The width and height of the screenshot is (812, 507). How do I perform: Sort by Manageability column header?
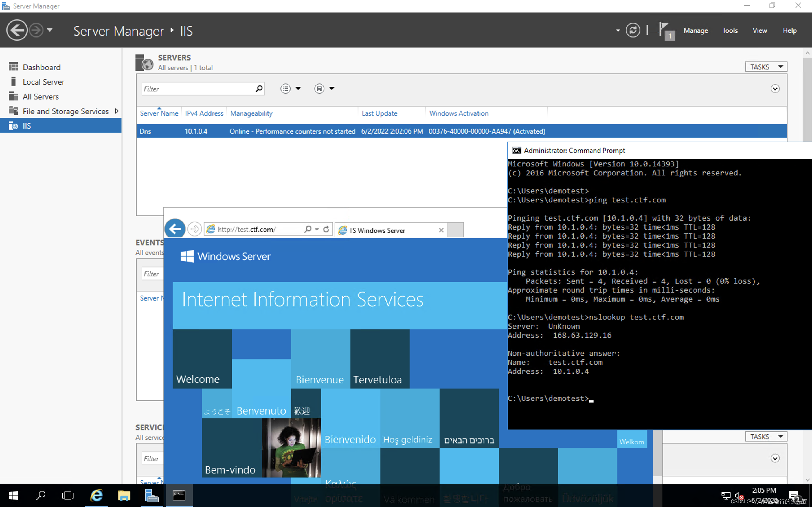pos(251,113)
